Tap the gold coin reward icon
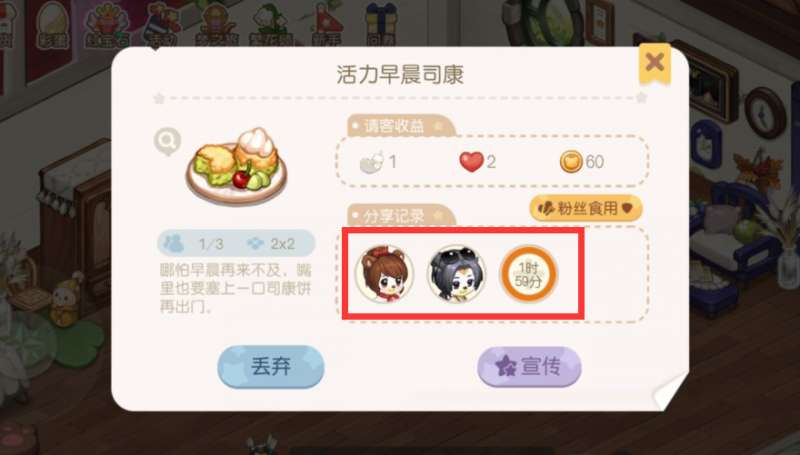The width and height of the screenshot is (800, 455). click(x=571, y=162)
